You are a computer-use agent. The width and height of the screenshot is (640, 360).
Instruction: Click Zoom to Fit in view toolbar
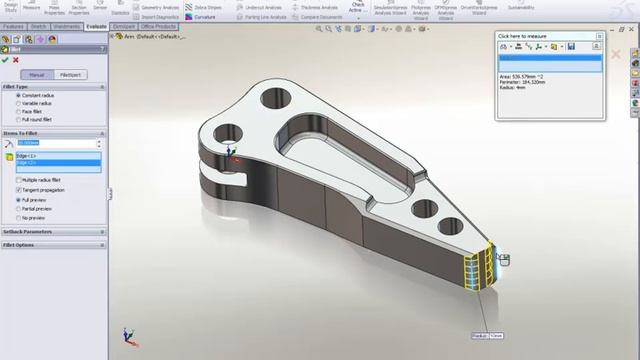(x=319, y=29)
